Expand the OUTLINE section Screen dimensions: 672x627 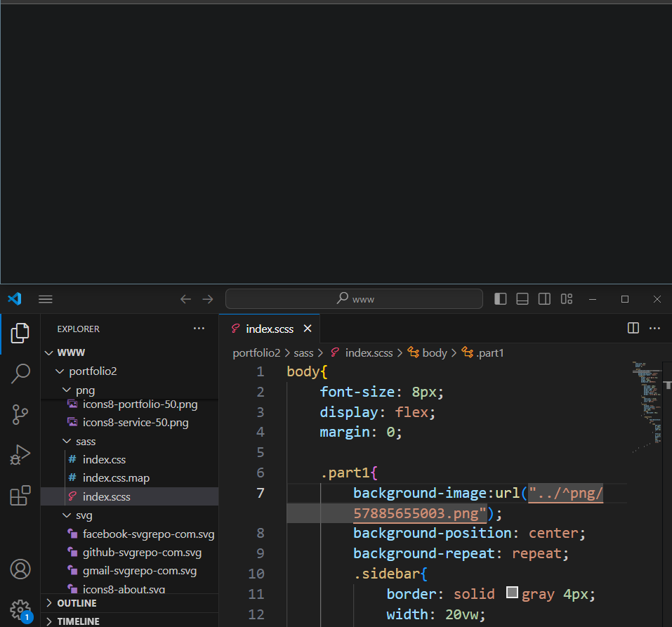(129, 603)
